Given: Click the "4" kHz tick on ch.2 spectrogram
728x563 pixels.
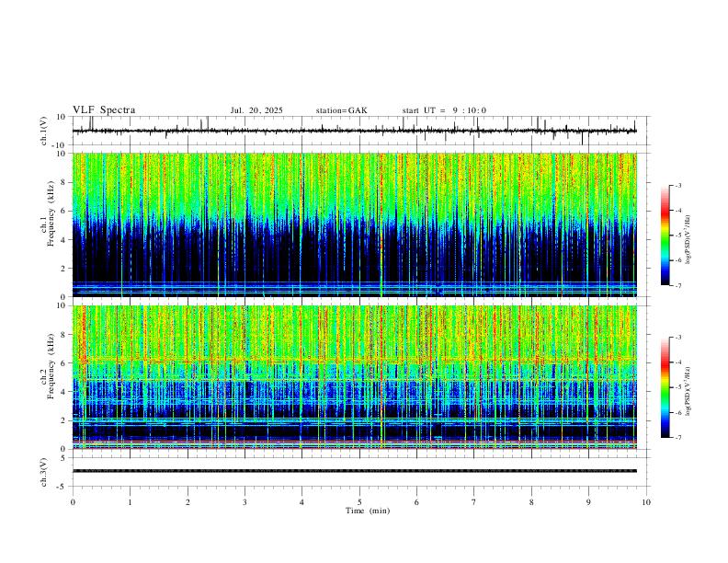Looking at the screenshot, I should coord(64,392).
